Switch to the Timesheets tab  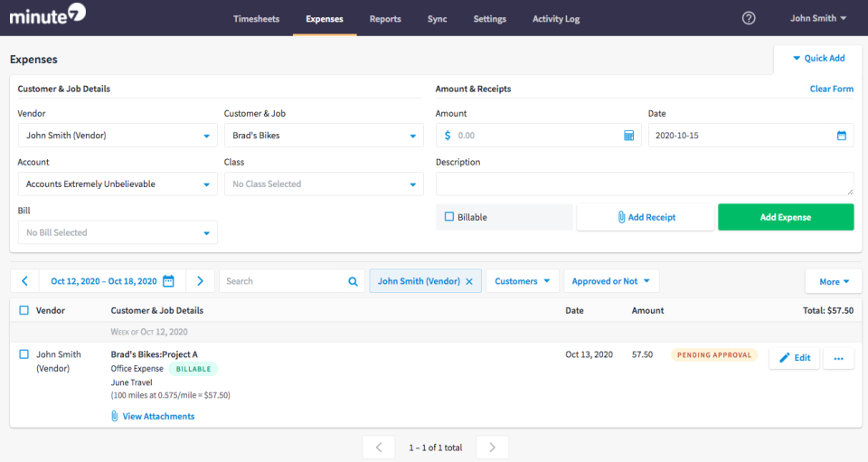pos(256,19)
